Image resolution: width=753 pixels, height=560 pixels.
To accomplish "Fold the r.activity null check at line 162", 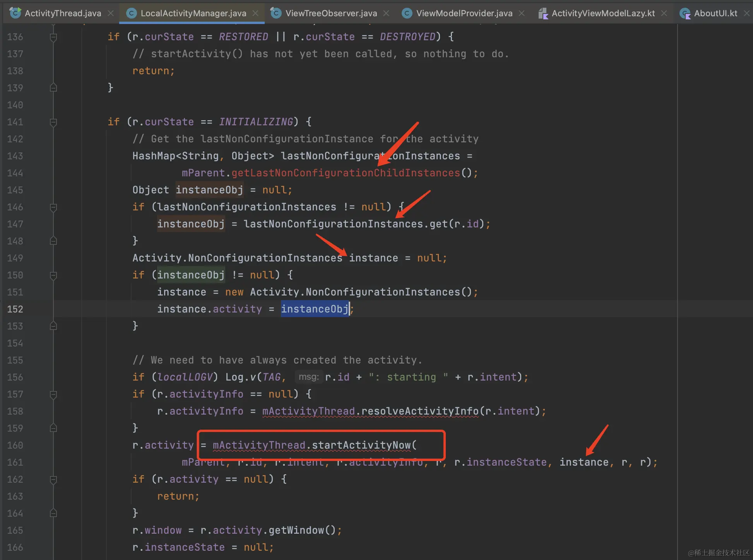I will pyautogui.click(x=53, y=480).
